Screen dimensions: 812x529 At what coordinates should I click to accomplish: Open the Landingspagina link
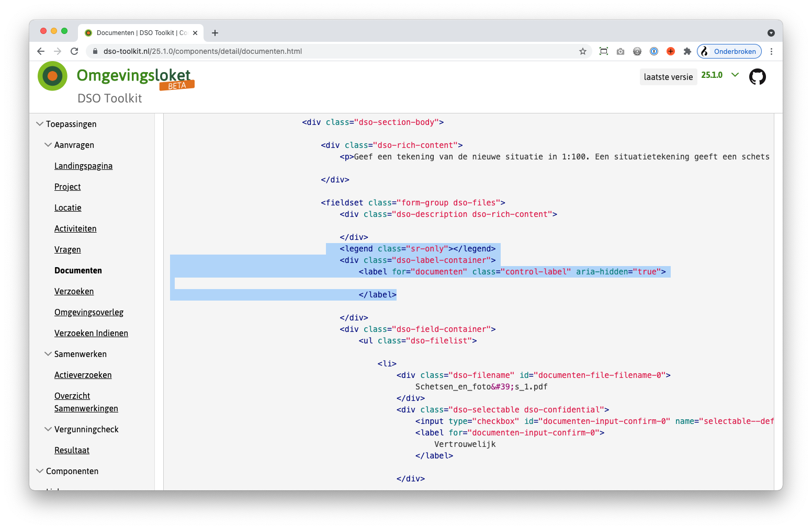coord(83,166)
